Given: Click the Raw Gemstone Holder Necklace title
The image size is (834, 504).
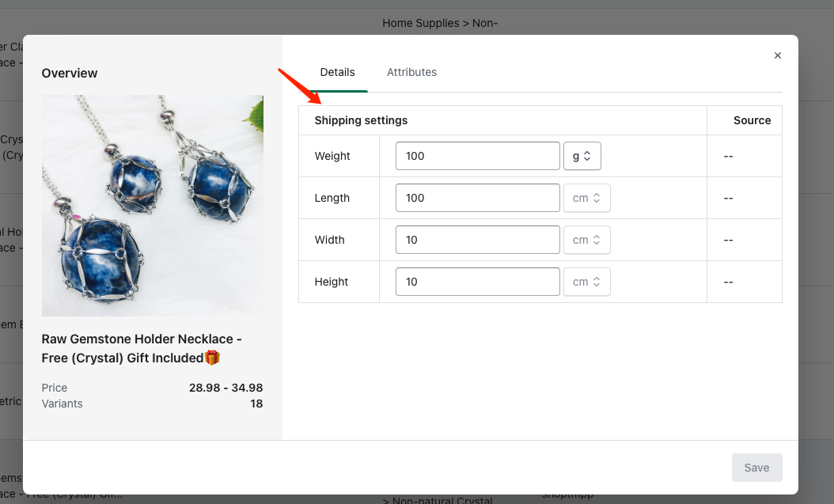Looking at the screenshot, I should pyautogui.click(x=142, y=339).
